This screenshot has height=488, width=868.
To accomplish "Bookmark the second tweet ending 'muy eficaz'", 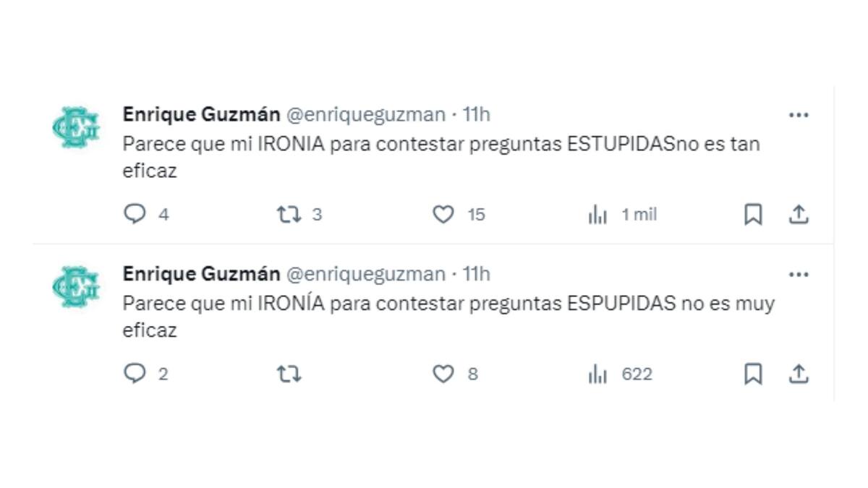I will coord(753,374).
